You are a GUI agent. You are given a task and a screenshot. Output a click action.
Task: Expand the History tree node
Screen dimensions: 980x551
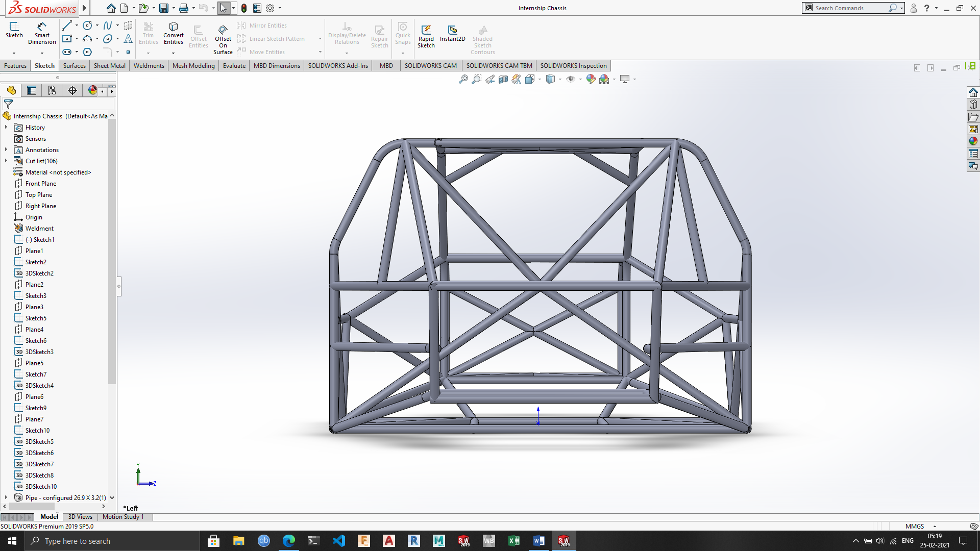6,128
